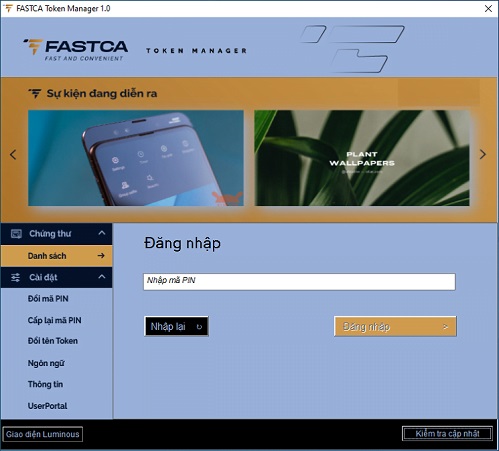Click the sliders icon beside Cài đặt
Screen dimensions: 499x451
(16, 277)
